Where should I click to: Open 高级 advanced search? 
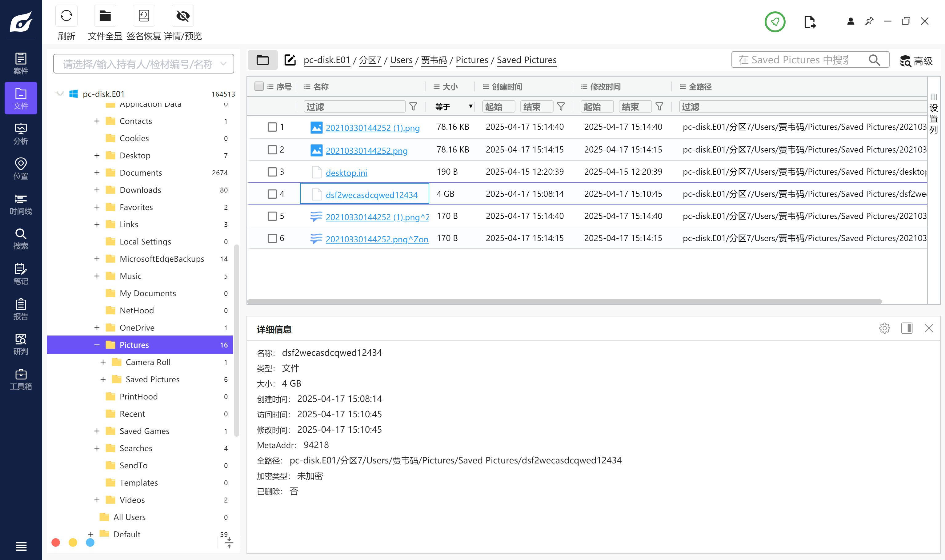[x=916, y=61]
